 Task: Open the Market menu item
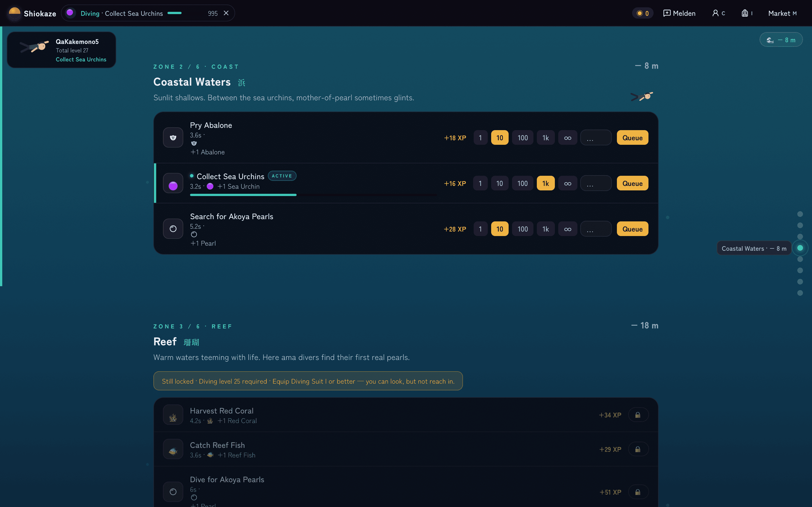point(782,14)
